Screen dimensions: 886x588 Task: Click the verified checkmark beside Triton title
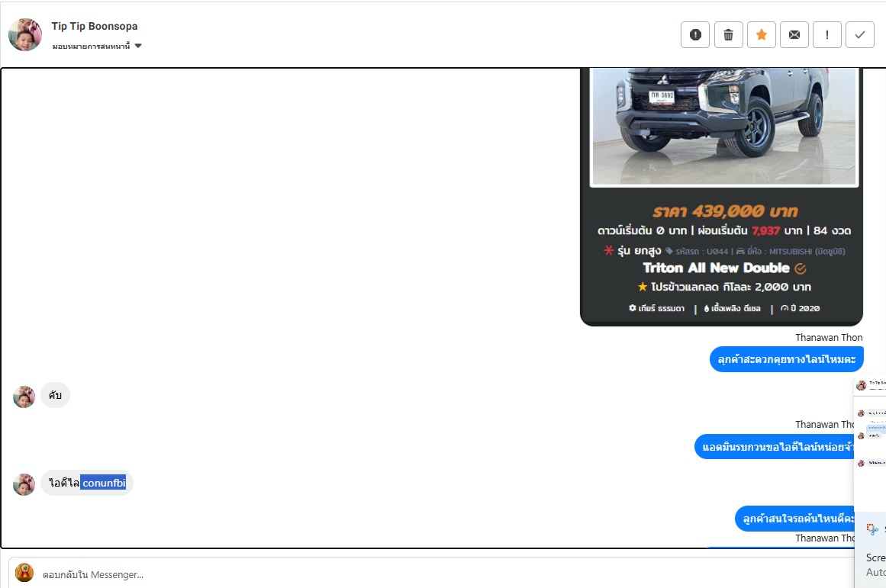[800, 269]
